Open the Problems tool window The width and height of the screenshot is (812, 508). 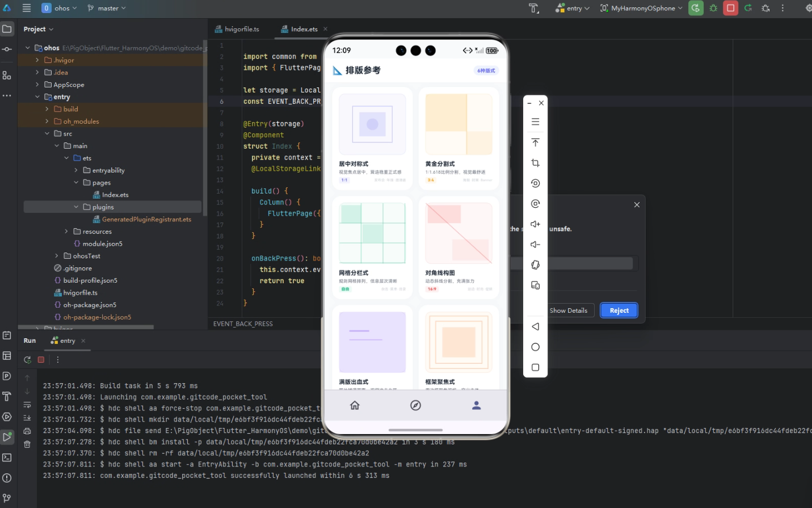[x=7, y=478]
